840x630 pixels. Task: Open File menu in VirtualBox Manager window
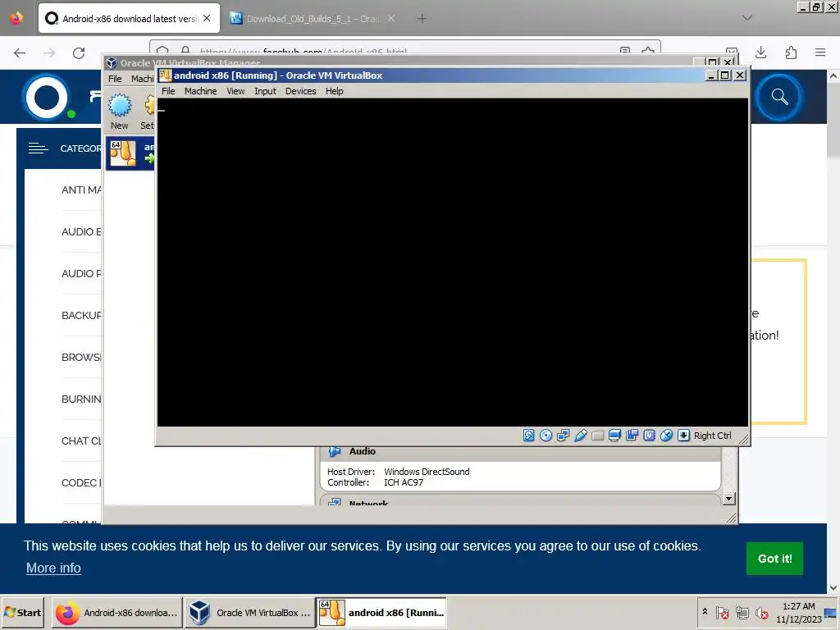[x=115, y=79]
